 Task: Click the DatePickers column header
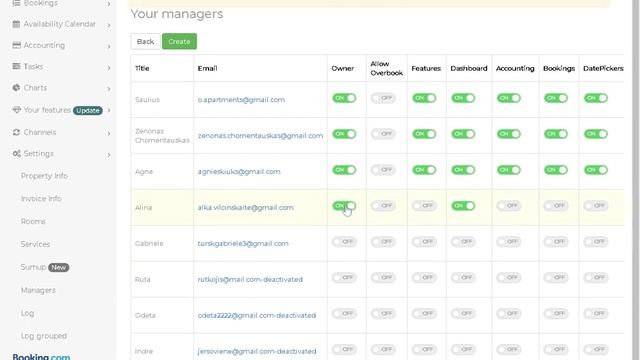click(x=603, y=68)
